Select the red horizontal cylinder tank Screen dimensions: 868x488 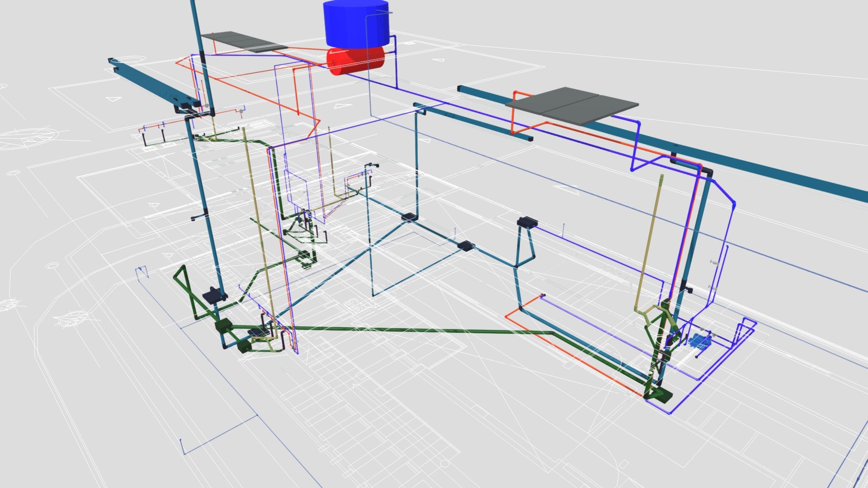[x=356, y=61]
